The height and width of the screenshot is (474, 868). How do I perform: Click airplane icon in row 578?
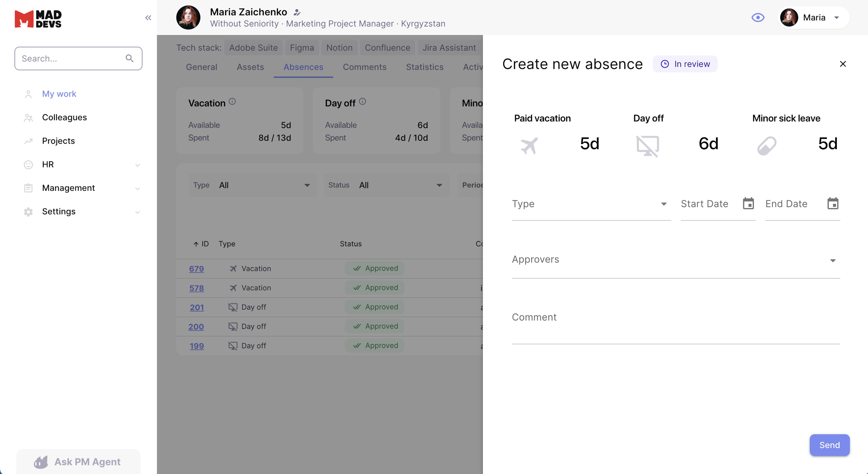(x=233, y=288)
